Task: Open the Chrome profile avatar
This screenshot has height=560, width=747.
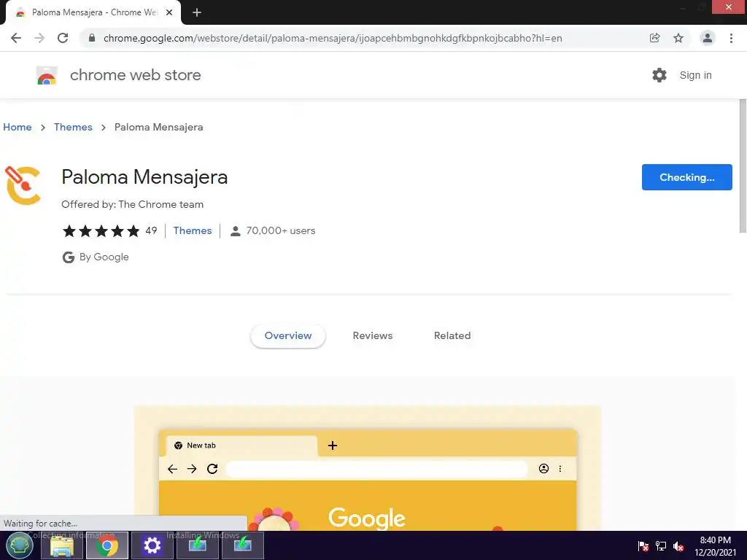Action: [708, 38]
